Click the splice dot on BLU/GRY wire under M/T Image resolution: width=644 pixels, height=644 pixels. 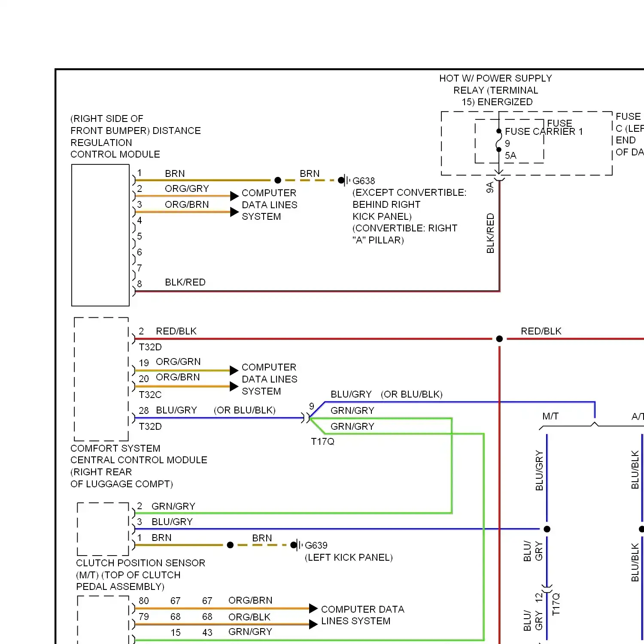pyautogui.click(x=547, y=529)
